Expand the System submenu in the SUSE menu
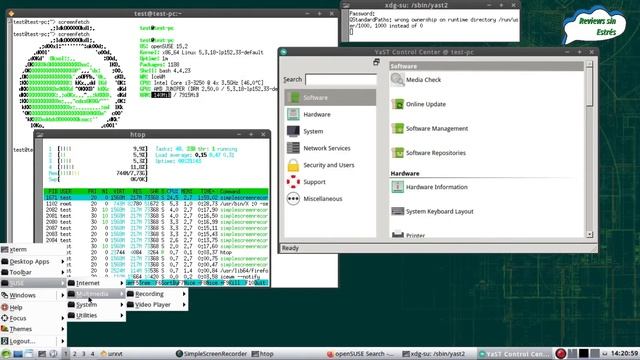Screen dimensions: 640x360 coord(96,304)
